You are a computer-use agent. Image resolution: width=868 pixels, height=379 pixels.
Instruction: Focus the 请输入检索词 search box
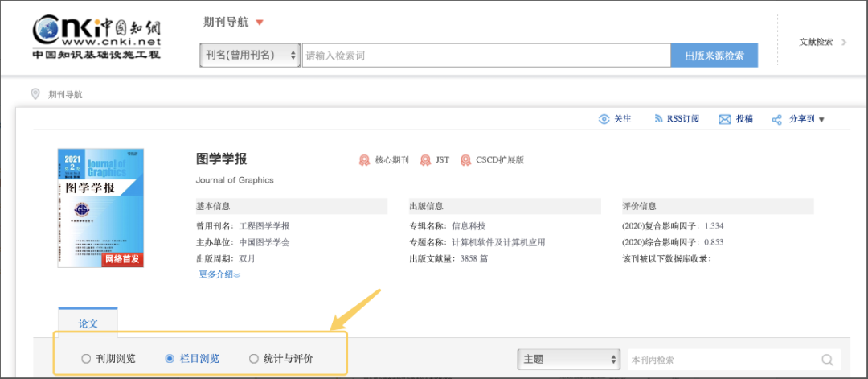point(486,56)
